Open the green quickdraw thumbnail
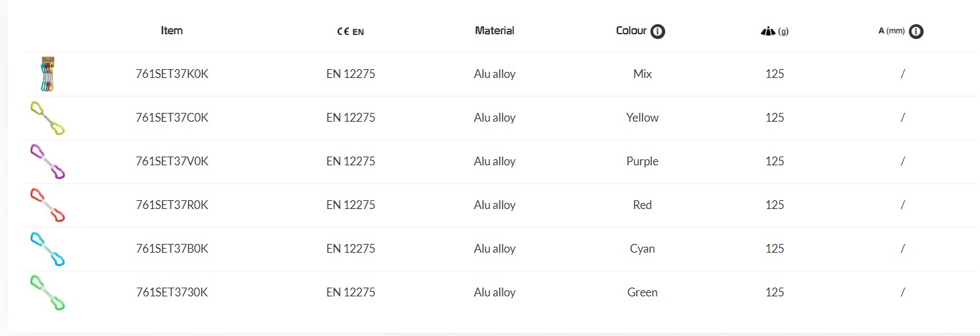980x336 pixels. pos(48,292)
